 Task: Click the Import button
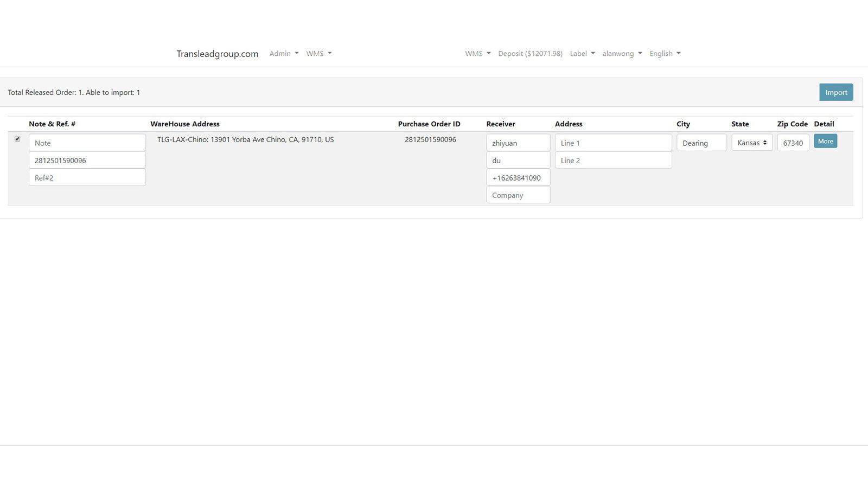[x=835, y=92]
